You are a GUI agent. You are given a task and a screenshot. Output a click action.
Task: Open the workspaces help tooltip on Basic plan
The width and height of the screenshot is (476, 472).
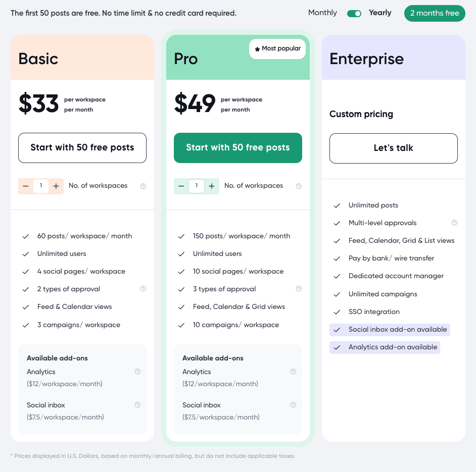143,186
